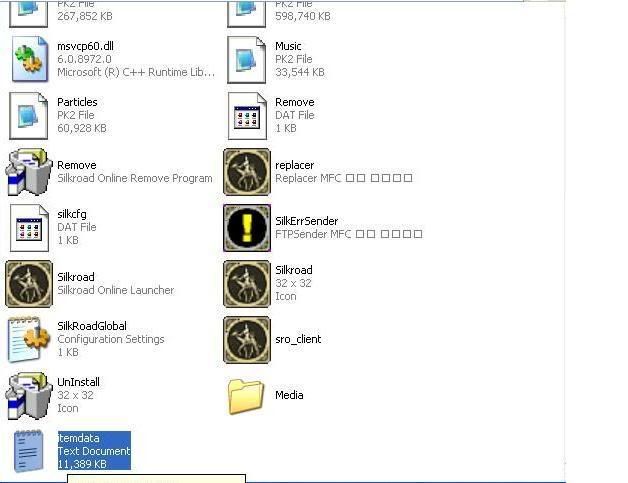This screenshot has width=628, height=483.
Task: Select the SilkRoadGlobal file name label
Action: tap(92, 326)
